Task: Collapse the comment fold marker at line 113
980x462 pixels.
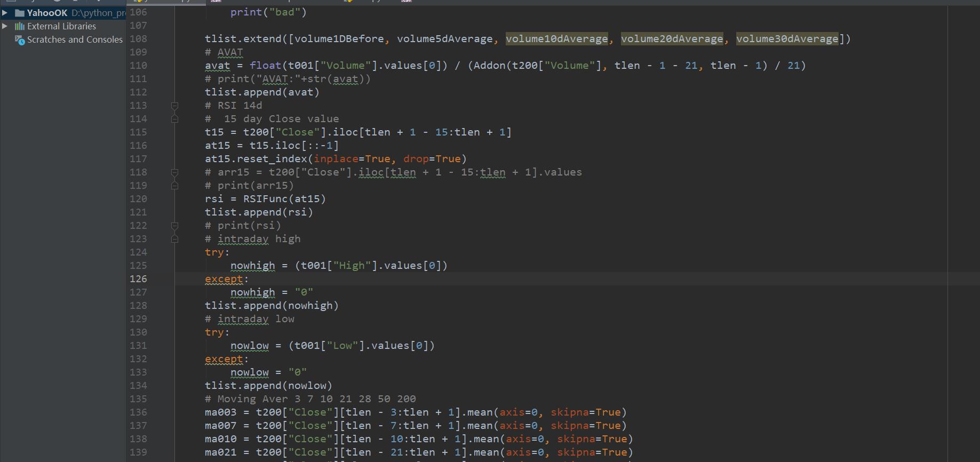Action: tap(174, 106)
